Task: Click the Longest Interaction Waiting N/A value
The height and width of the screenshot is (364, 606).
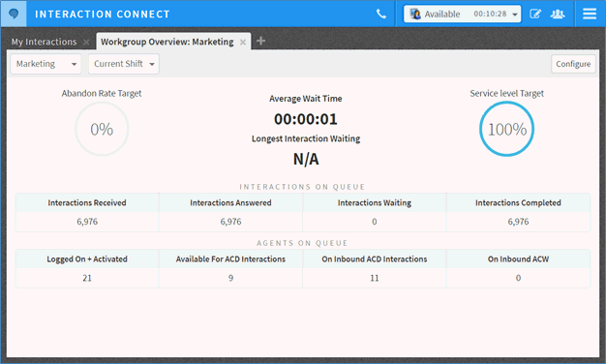Action: click(306, 159)
